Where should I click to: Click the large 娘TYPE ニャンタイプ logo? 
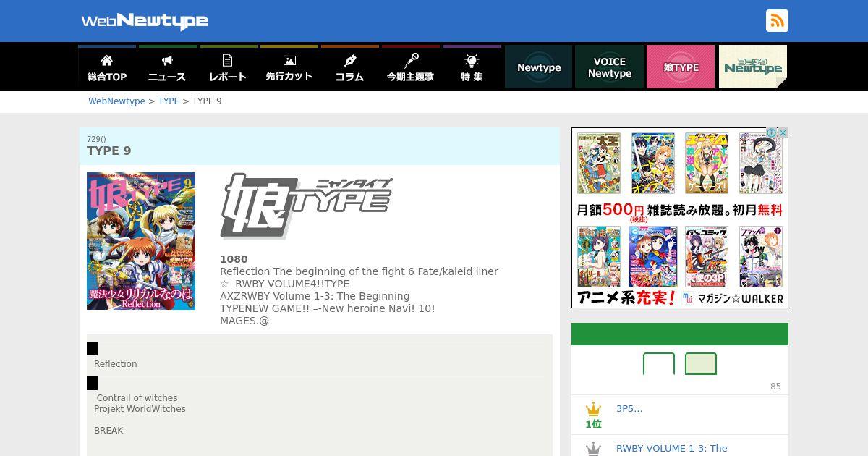(x=306, y=206)
